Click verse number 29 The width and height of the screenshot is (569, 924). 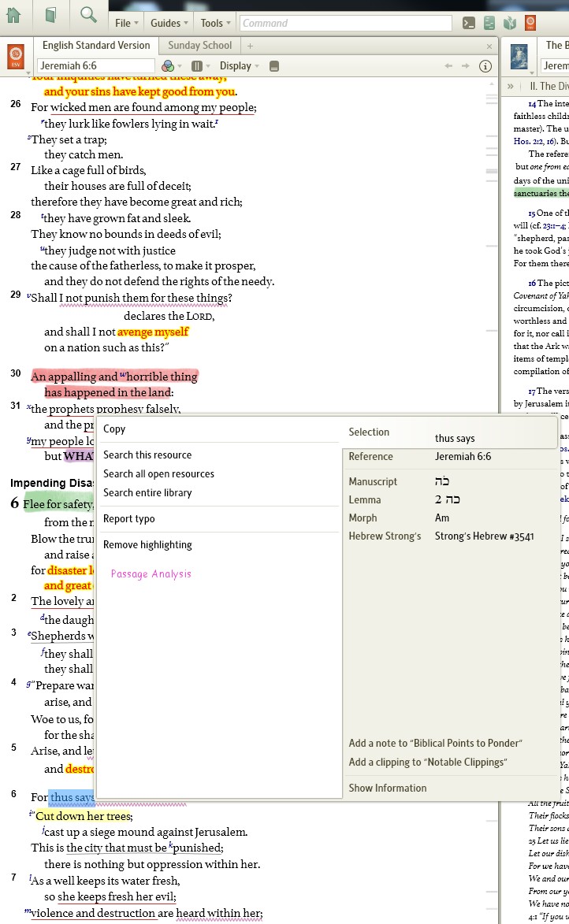click(16, 295)
